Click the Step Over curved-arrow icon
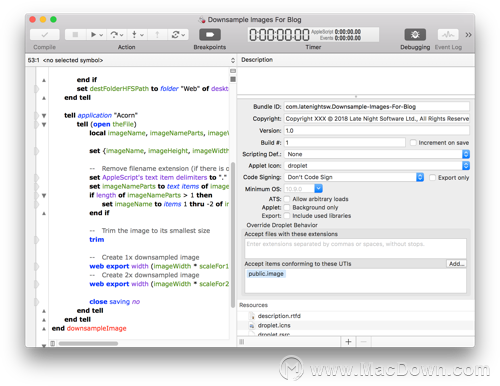This screenshot has height=386, width=500. point(114,35)
